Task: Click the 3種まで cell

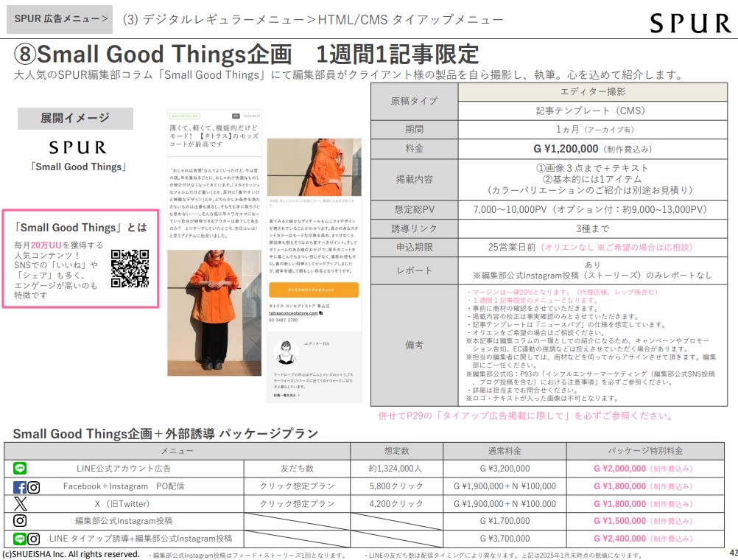Action: 593,228
